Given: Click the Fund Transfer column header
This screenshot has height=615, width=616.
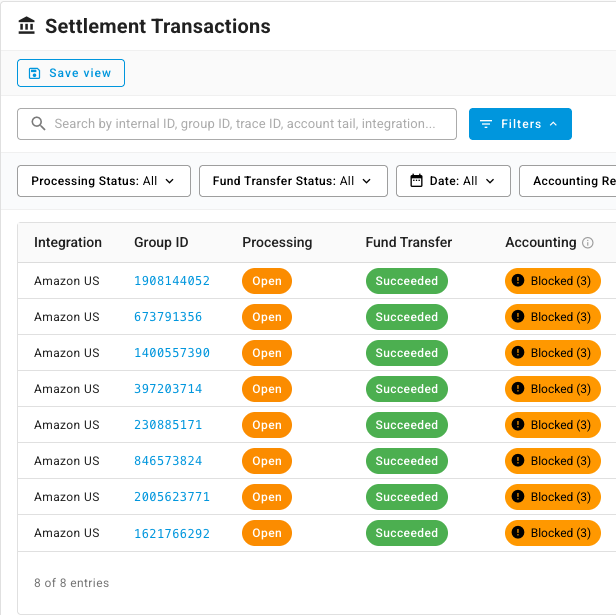Looking at the screenshot, I should pos(409,242).
